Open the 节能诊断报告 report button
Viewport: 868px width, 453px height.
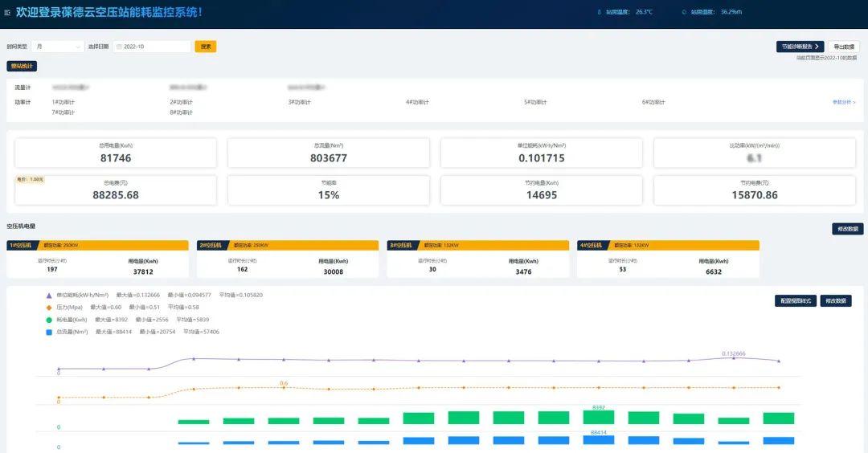(x=800, y=47)
